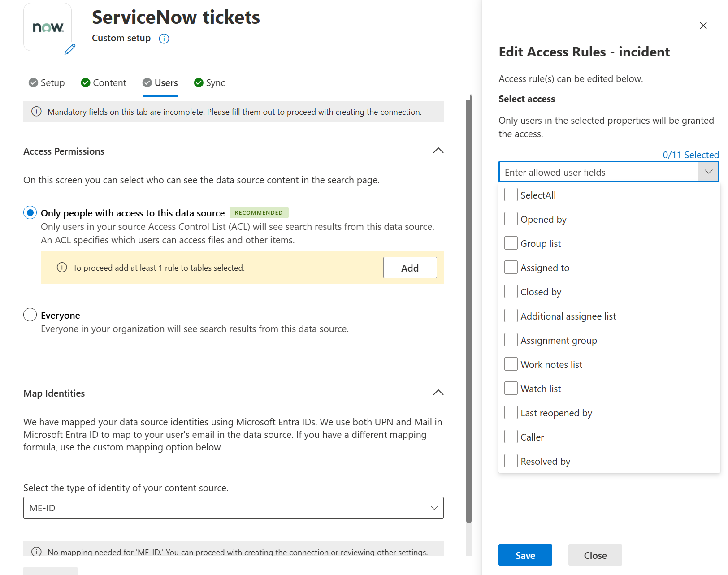Open the Sync tab

tap(209, 83)
